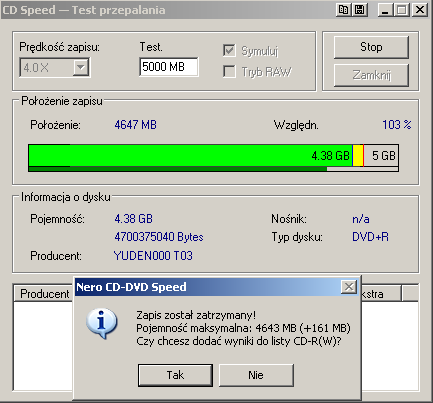Screen dimensions: 433x403
Task: Stop the overburn test
Action: [x=371, y=47]
